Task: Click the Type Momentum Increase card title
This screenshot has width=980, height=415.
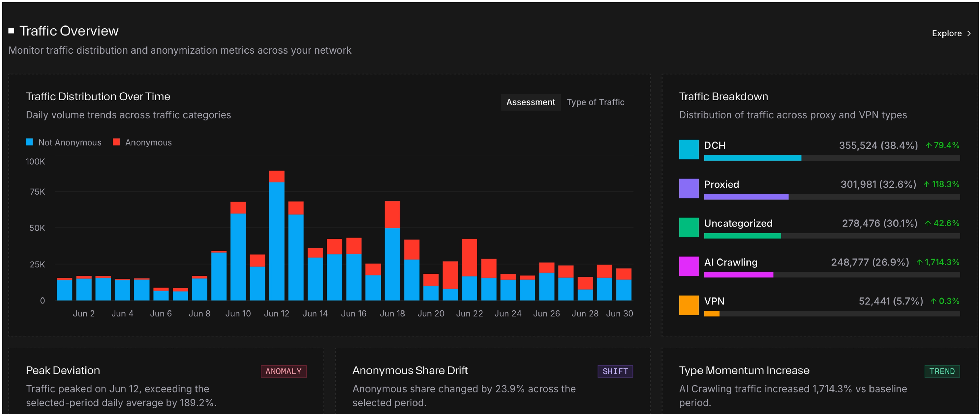Action: pos(744,371)
